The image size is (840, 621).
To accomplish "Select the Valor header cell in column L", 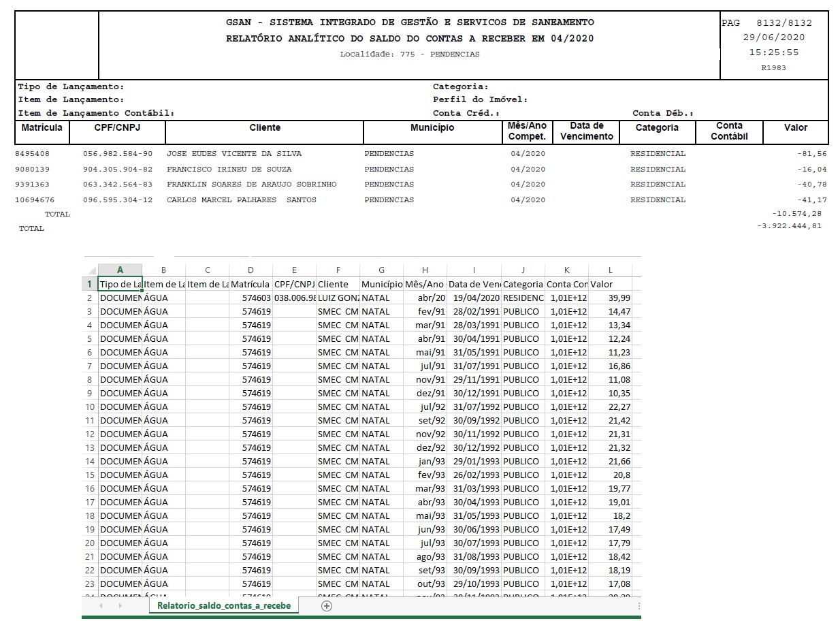I will (x=610, y=284).
